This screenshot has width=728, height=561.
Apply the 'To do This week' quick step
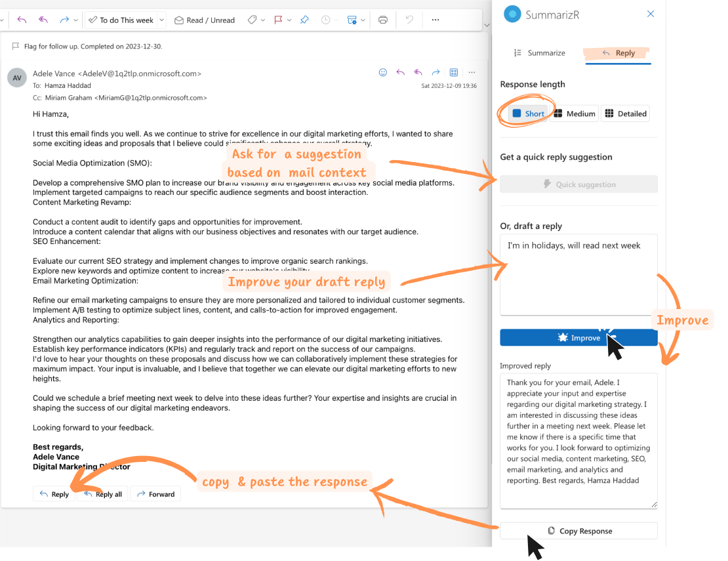pos(121,20)
